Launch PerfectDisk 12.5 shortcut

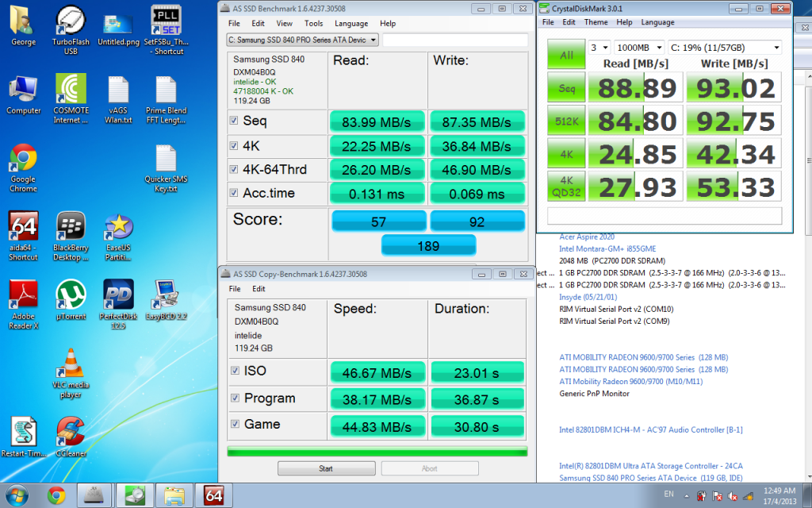tap(118, 296)
